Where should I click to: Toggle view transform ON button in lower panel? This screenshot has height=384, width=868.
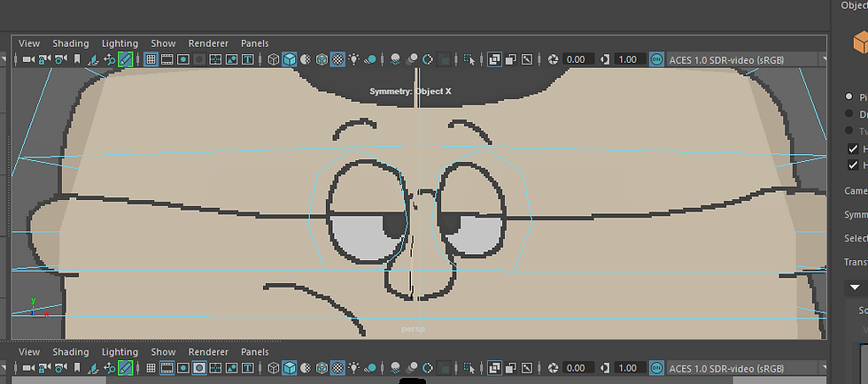[x=656, y=368]
